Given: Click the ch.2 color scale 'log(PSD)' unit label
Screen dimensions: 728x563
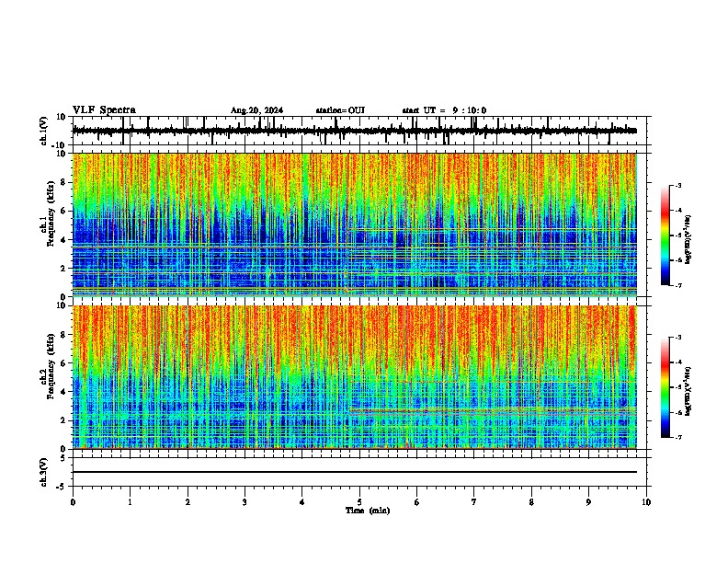Looking at the screenshot, I should coord(688,392).
